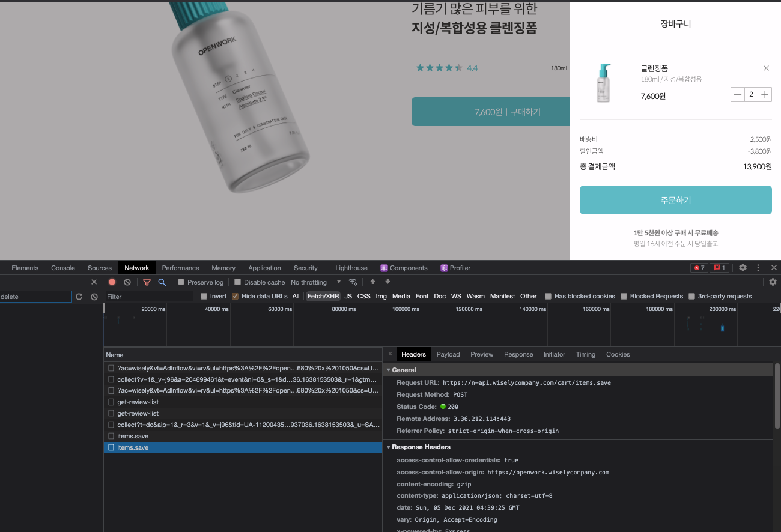Image resolution: width=781 pixels, height=532 pixels.
Task: Filter requests by JS type
Action: tap(348, 297)
